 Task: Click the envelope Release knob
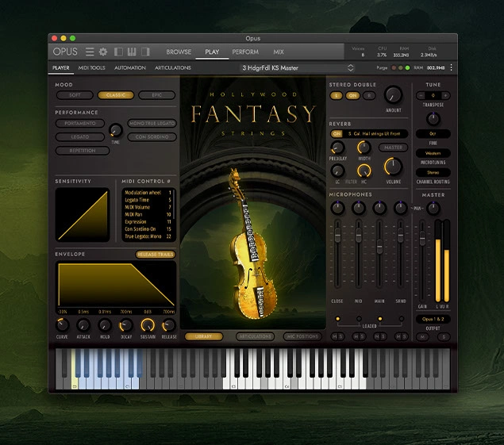[x=169, y=325]
